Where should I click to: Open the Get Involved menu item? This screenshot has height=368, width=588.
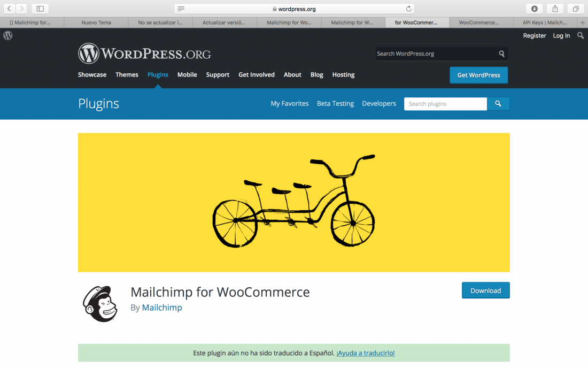[257, 75]
